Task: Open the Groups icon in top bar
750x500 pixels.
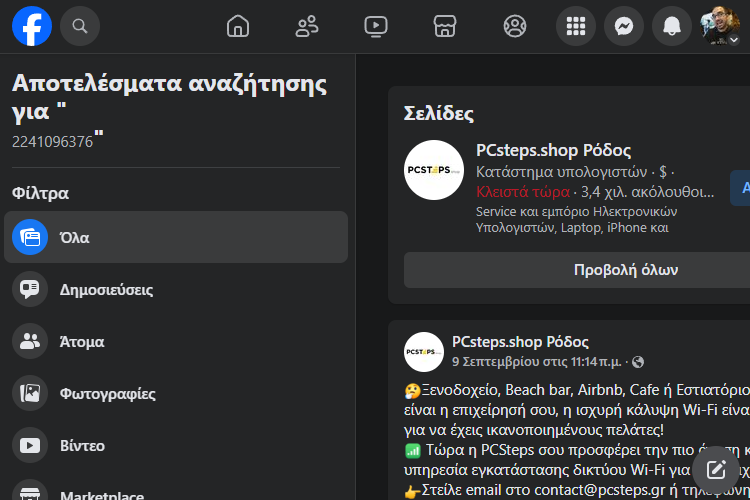Action: pos(515,26)
